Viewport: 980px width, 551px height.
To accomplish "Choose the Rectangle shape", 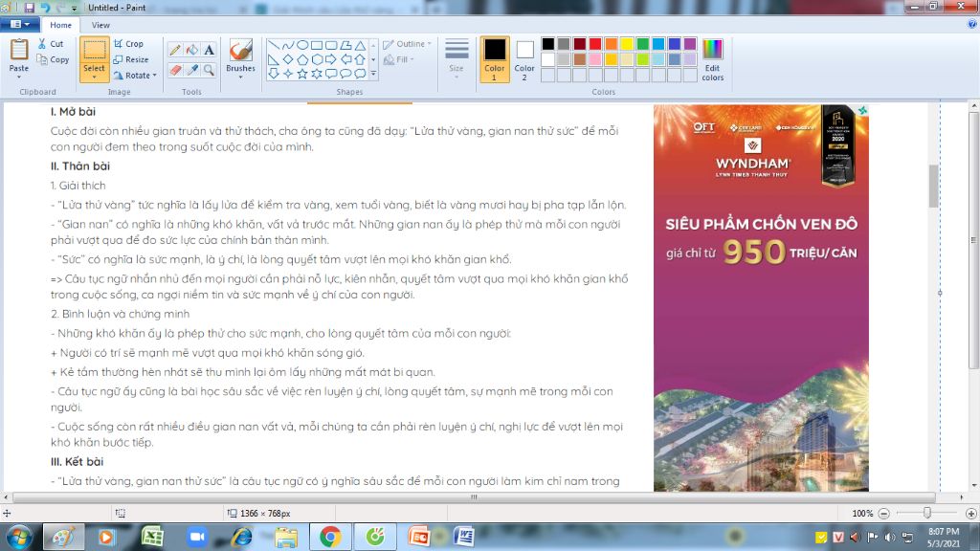I will click(317, 45).
